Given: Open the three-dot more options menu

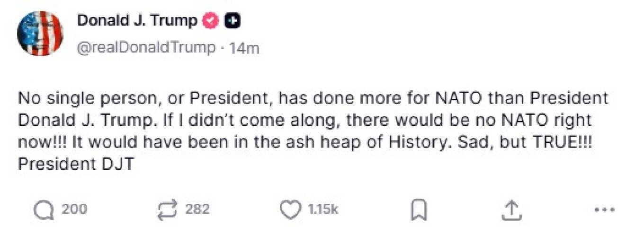Looking at the screenshot, I should tap(604, 210).
